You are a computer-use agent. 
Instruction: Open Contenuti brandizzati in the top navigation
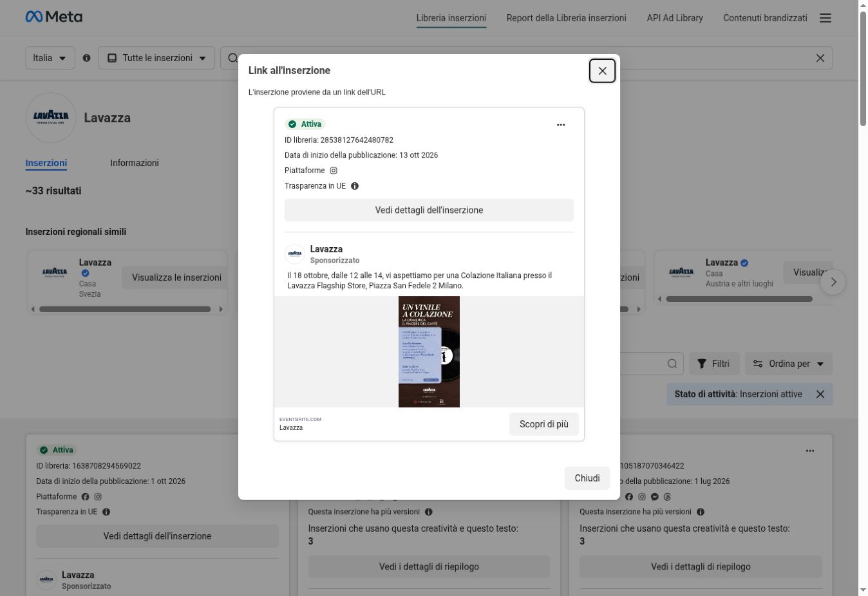765,18
